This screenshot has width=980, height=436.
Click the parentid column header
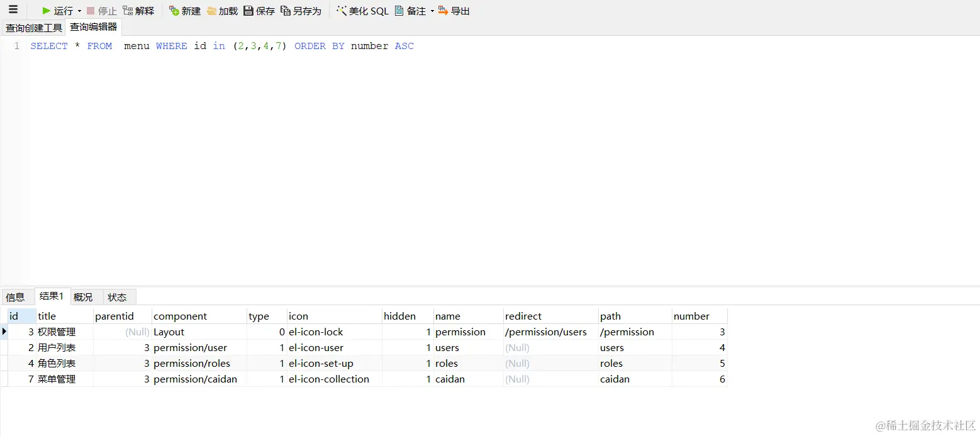click(123, 316)
